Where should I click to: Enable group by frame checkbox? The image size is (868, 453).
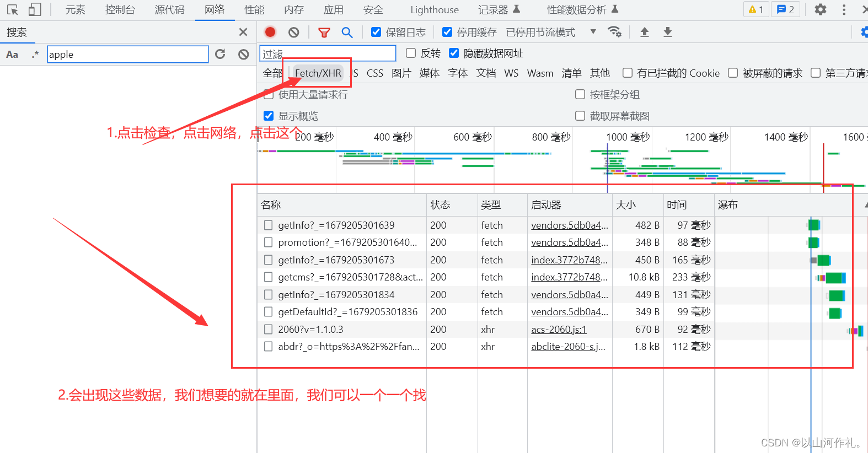pos(580,94)
